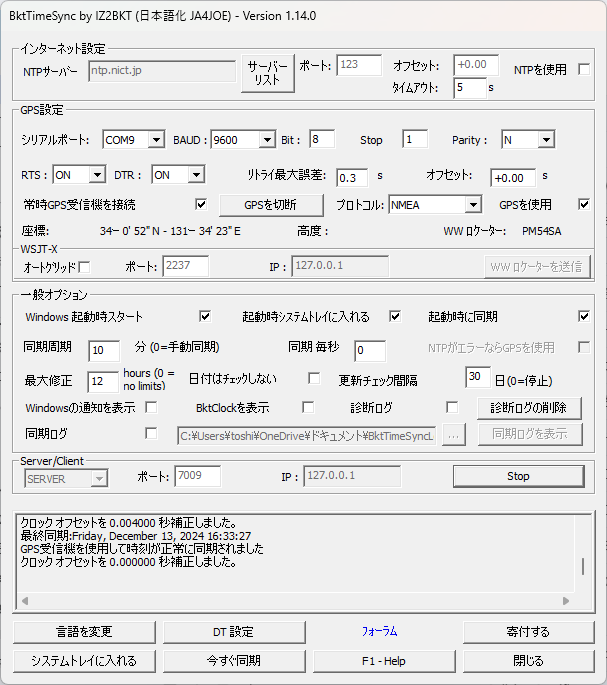Click システムトレイに入れる button
The height and width of the screenshot is (685, 607).
[84, 661]
